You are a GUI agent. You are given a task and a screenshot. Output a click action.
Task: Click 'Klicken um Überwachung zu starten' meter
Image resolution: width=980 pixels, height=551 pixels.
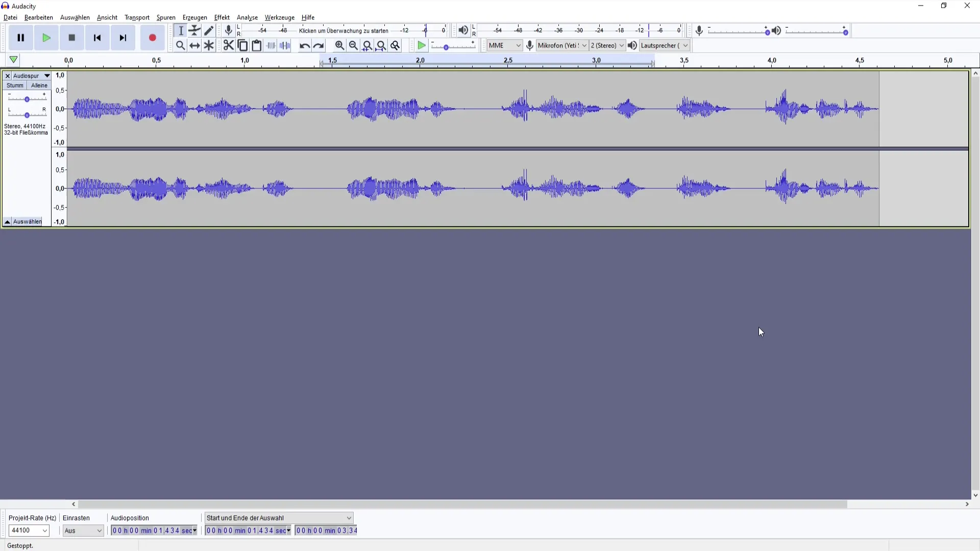click(344, 31)
